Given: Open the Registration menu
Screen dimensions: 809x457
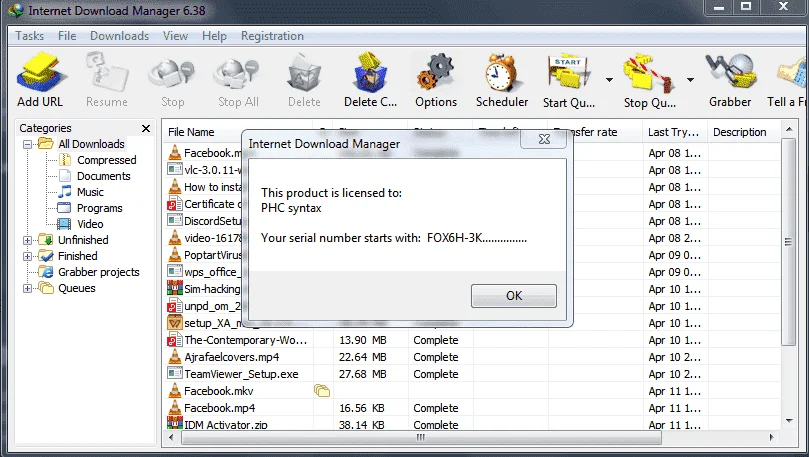Looking at the screenshot, I should tap(272, 36).
